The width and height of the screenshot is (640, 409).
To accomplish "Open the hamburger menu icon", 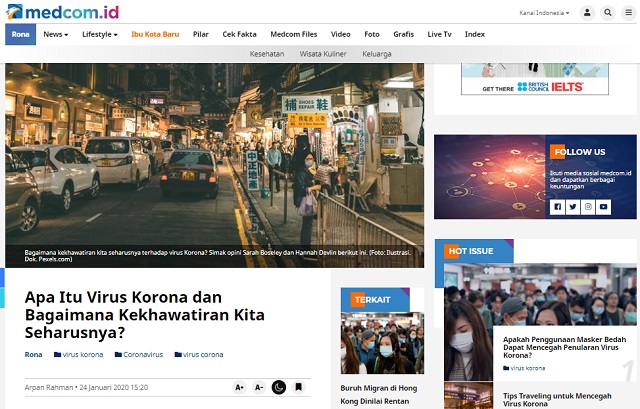I will click(627, 13).
